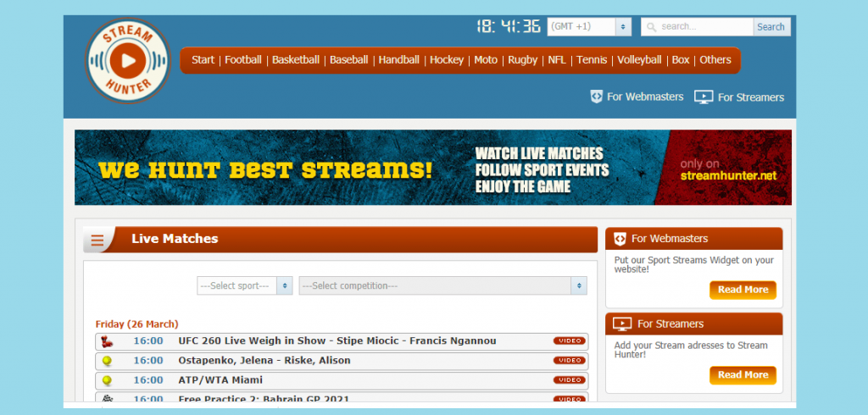Open the Select sport dropdown
The image size is (868, 415).
tap(245, 285)
